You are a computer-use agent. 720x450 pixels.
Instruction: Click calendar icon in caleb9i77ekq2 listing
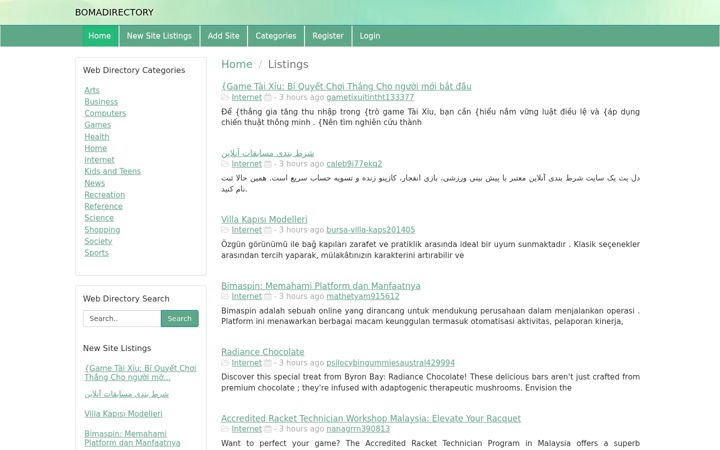click(268, 163)
